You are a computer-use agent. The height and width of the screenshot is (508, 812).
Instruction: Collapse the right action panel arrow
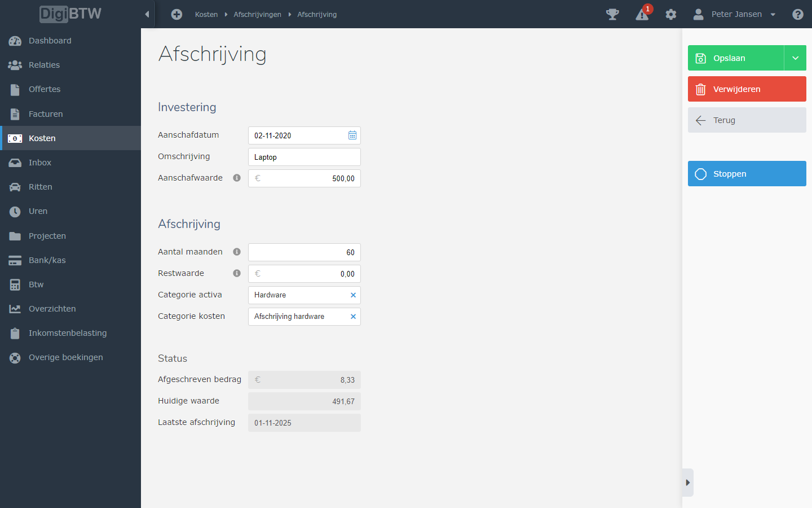(687, 483)
